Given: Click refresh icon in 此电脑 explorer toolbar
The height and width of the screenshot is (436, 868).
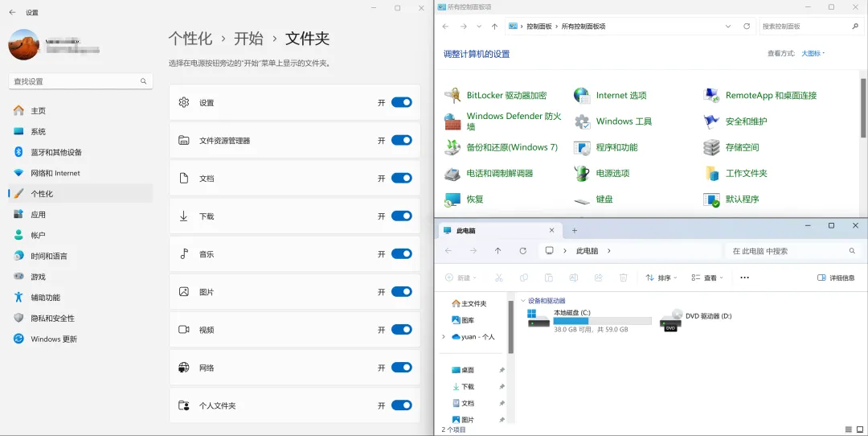Looking at the screenshot, I should (522, 251).
